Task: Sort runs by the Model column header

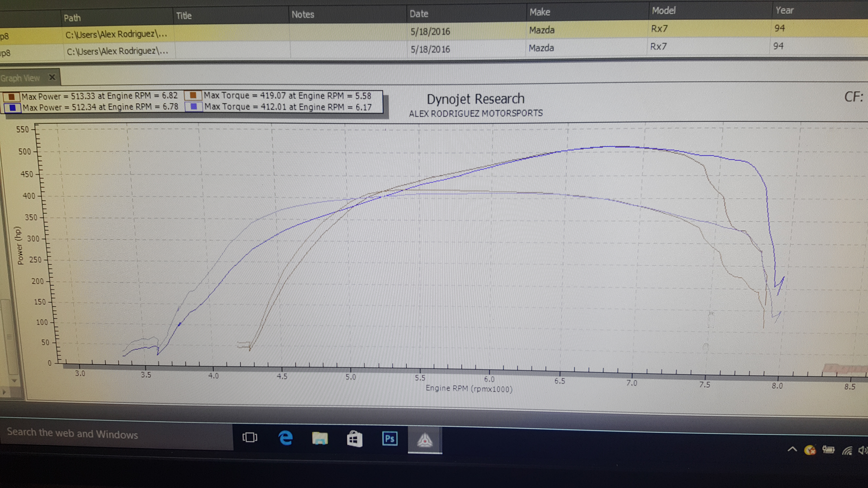Action: pyautogui.click(x=664, y=10)
